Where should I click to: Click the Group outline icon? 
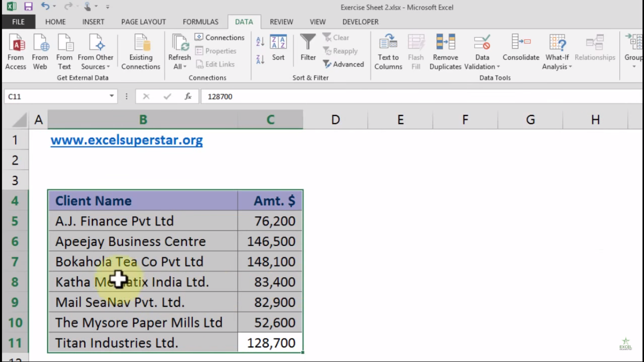633,42
